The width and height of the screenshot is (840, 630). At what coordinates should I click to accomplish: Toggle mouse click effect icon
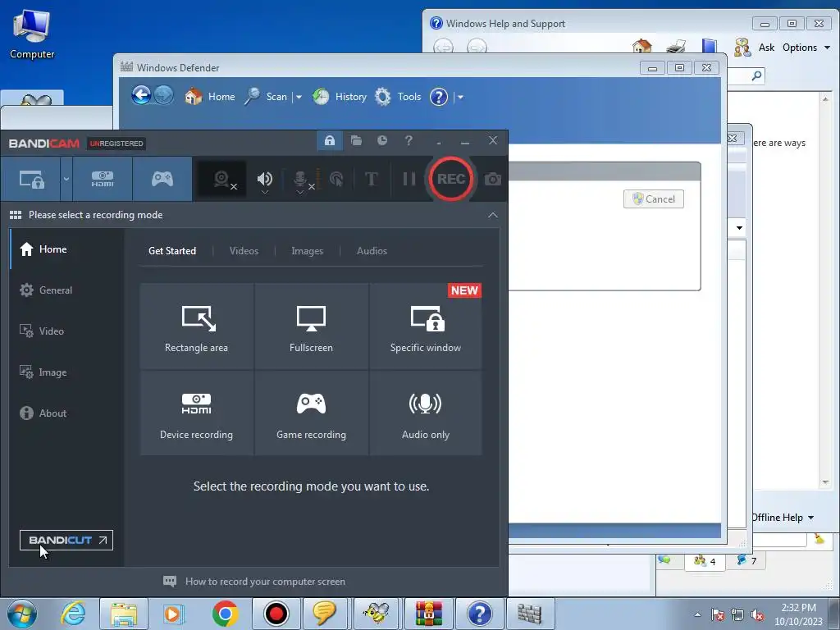click(x=336, y=179)
